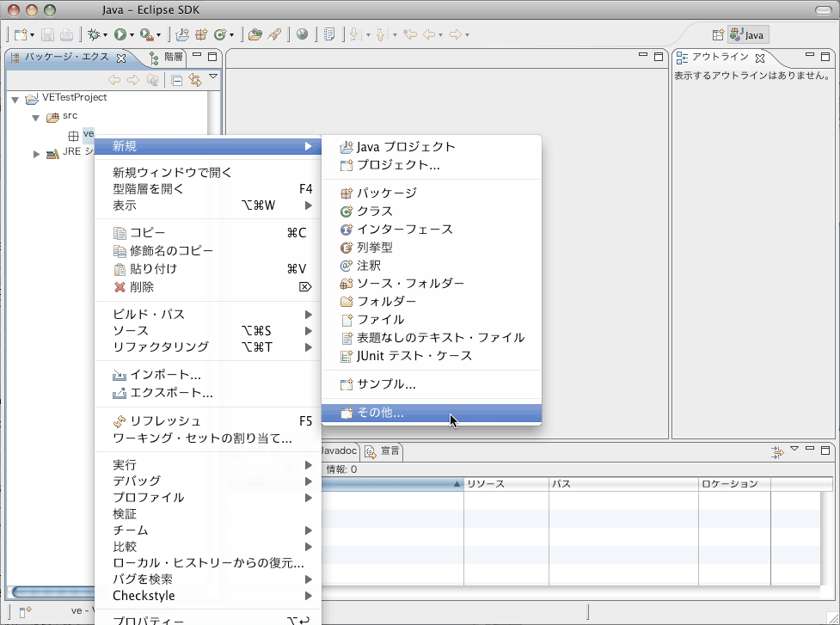Image resolution: width=840 pixels, height=625 pixels.
Task: Select コピー in the context menu
Action: pyautogui.click(x=208, y=233)
